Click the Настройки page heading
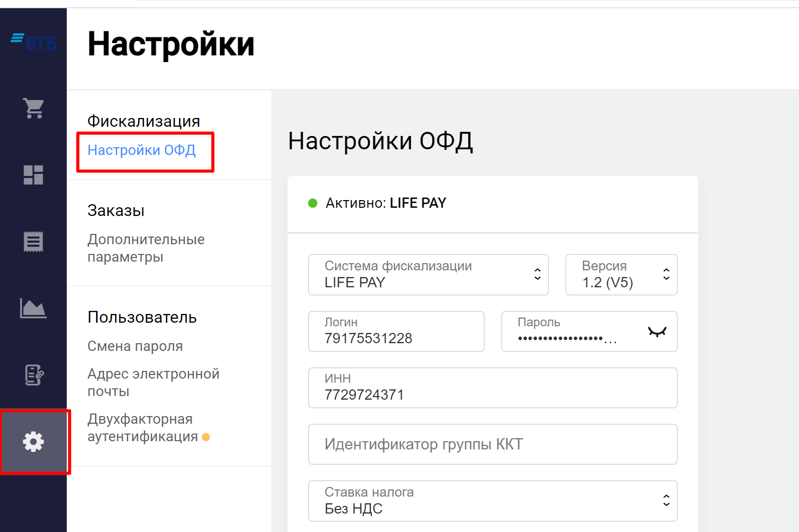The image size is (799, 532). coord(171,44)
